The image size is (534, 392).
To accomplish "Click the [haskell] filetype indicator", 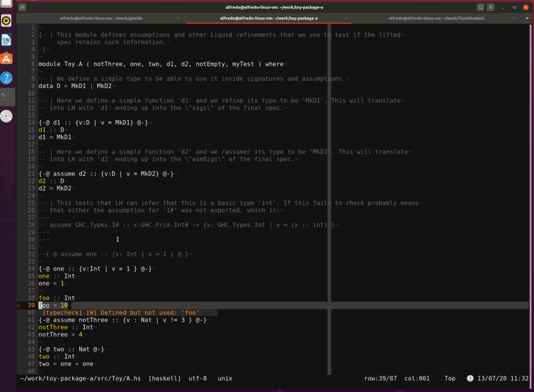I will (x=165, y=378).
